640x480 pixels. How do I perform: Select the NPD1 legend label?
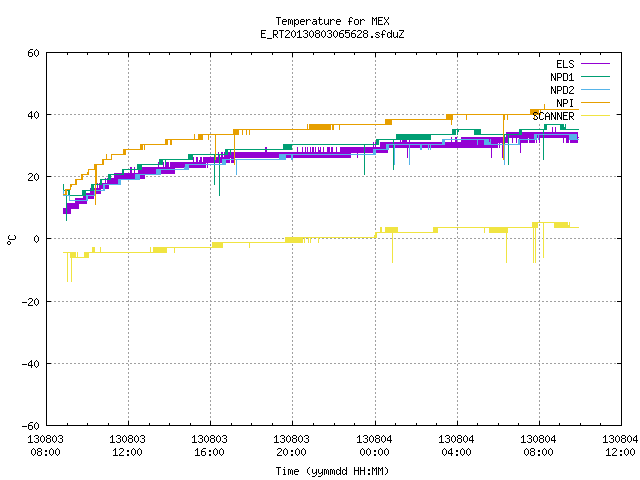coord(562,77)
